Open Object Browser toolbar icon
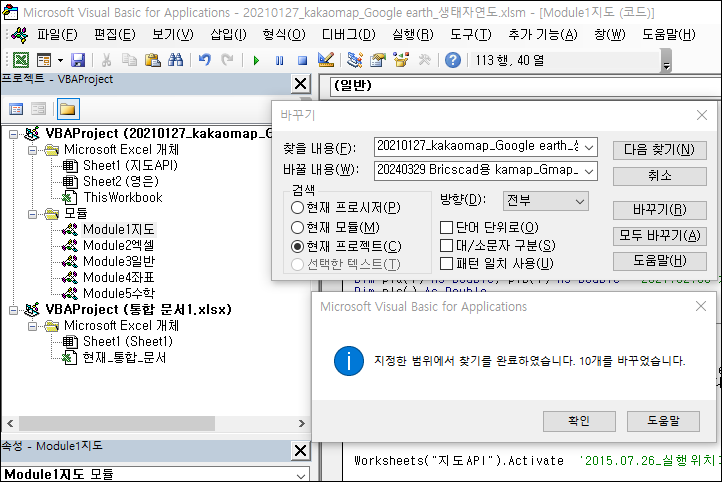Viewport: 722px width, 482px height. click(401, 60)
